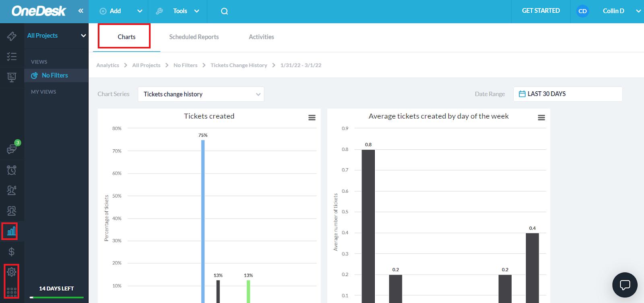
Task: Open the more applications grid icon
Action: [12, 292]
